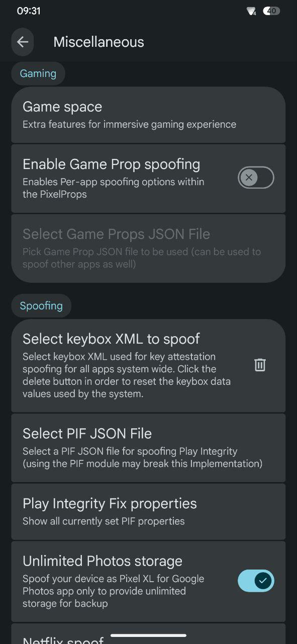The height and width of the screenshot is (644, 297).
Task: Tap the trash icon to reset keybox
Action: click(260, 365)
